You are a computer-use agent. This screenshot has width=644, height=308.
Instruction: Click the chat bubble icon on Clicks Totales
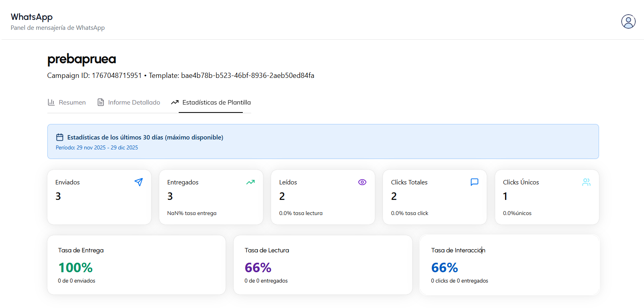[474, 182]
